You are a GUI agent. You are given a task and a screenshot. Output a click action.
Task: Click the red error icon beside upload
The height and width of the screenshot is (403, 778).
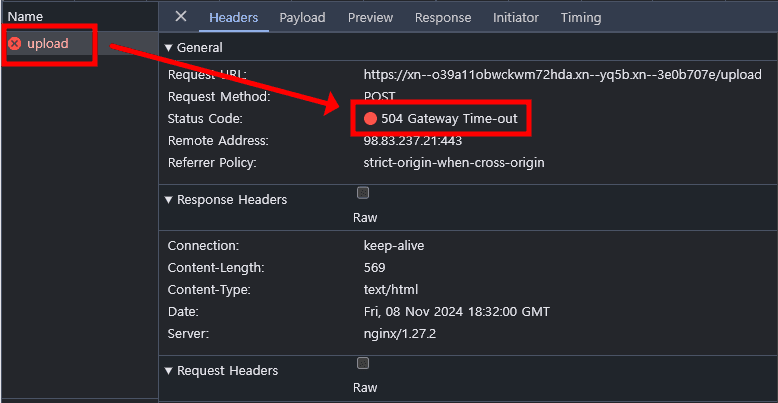(15, 44)
